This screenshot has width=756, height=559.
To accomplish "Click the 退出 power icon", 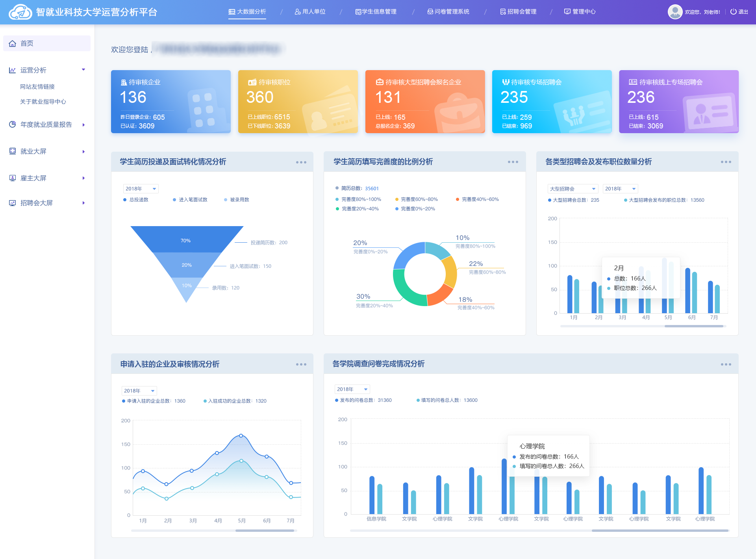I will (x=733, y=12).
